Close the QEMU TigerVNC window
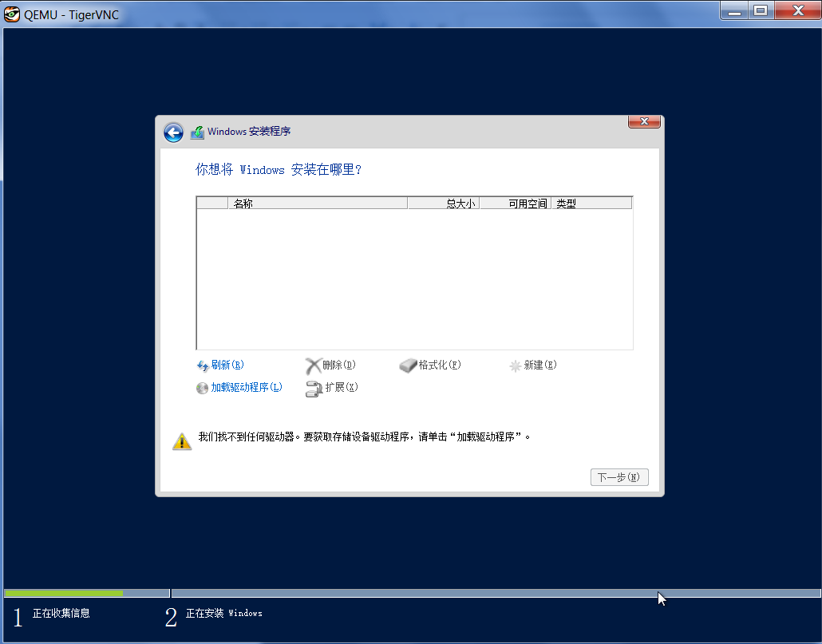822x644 pixels. [797, 10]
